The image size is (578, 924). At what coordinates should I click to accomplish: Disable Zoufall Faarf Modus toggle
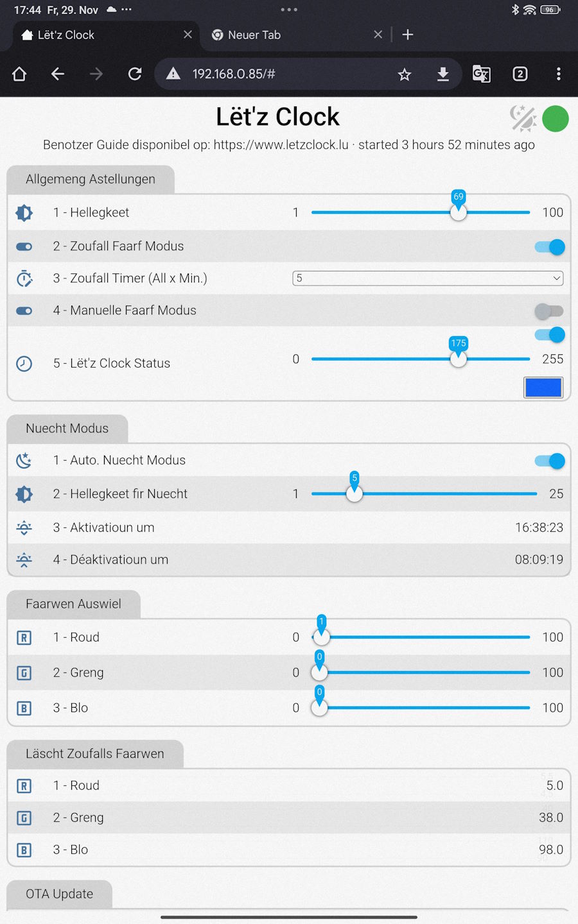[x=550, y=247]
